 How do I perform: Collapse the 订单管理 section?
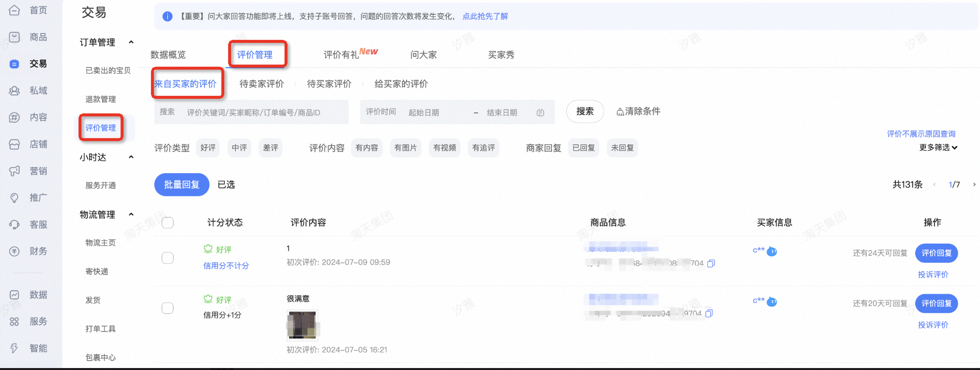pos(131,42)
